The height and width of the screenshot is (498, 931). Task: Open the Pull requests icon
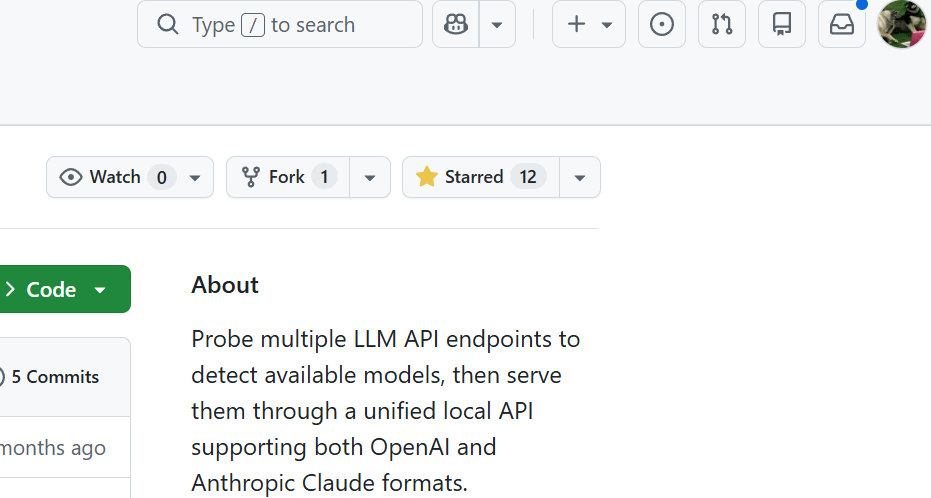pyautogui.click(x=721, y=24)
